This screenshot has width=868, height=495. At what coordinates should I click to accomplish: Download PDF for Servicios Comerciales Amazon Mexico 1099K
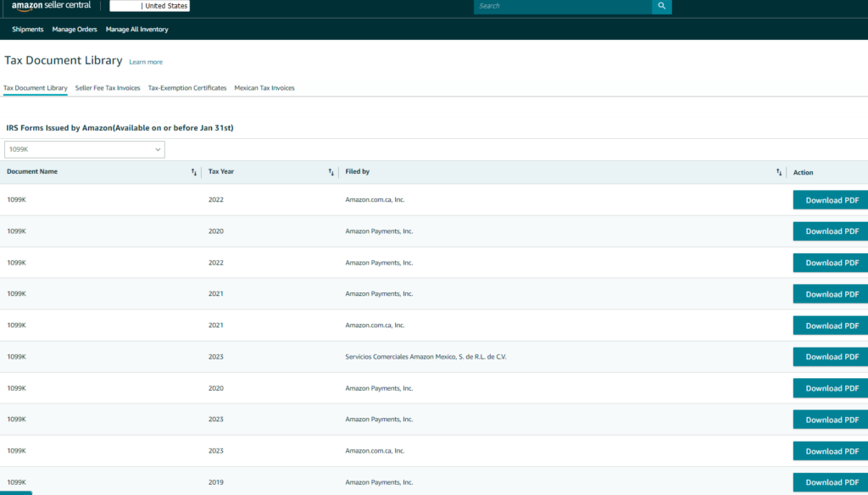[x=831, y=357]
